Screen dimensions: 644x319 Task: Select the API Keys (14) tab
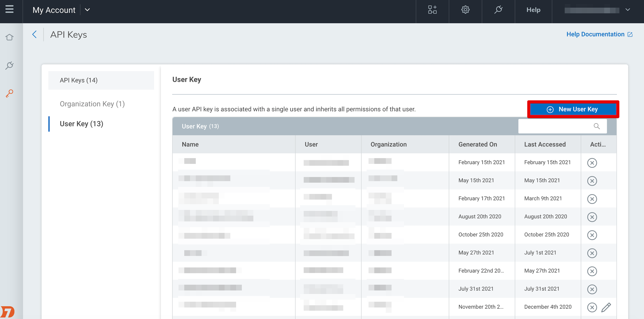point(79,80)
